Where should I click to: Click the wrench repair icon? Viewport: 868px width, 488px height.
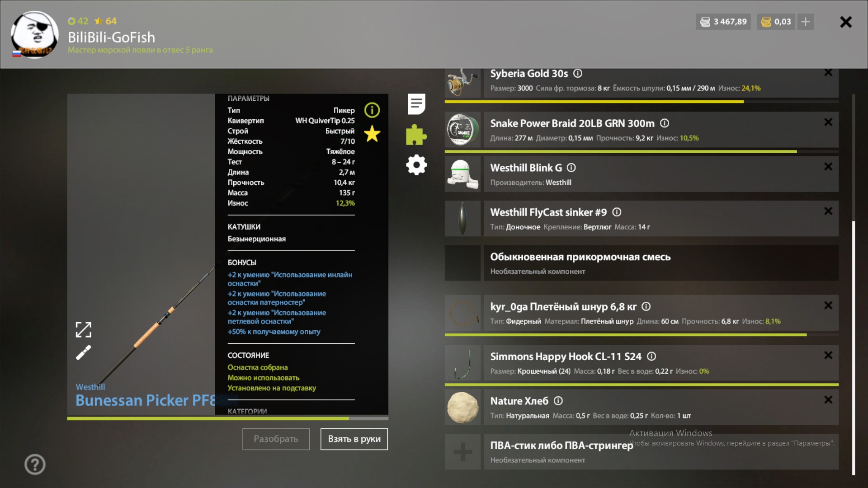84,352
